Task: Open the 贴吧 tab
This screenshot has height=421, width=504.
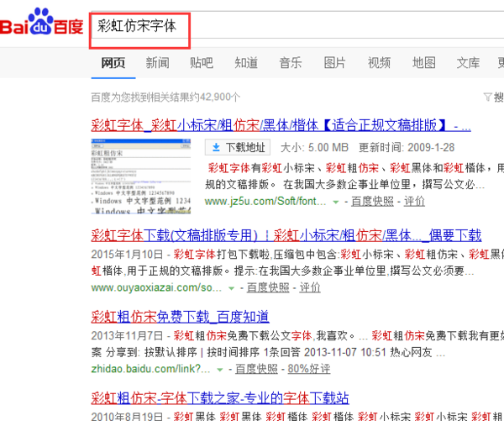Action: point(202,63)
